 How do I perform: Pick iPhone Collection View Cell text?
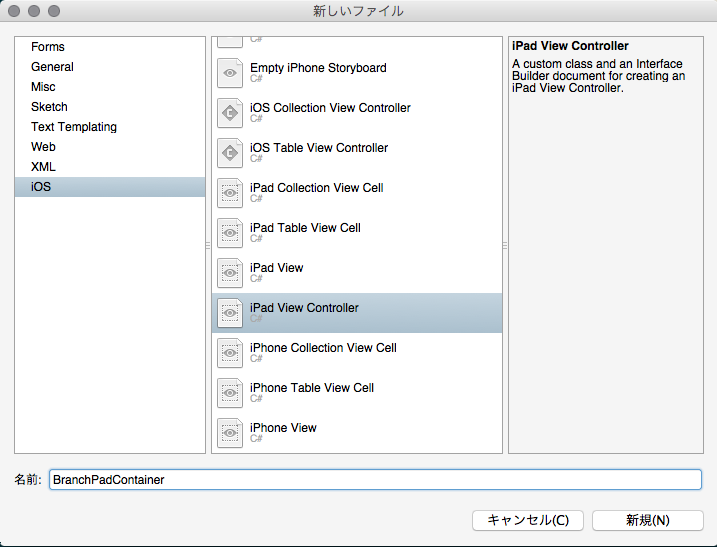323,348
